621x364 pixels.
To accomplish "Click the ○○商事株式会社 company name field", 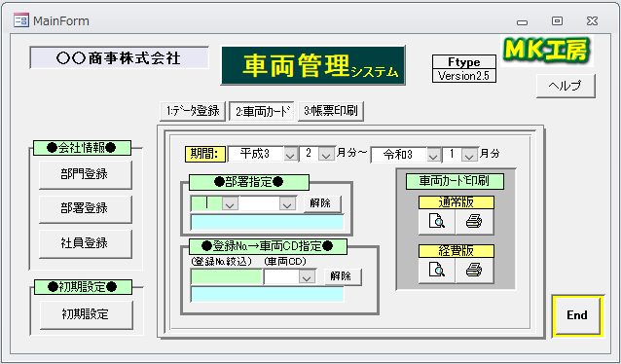I will click(119, 58).
